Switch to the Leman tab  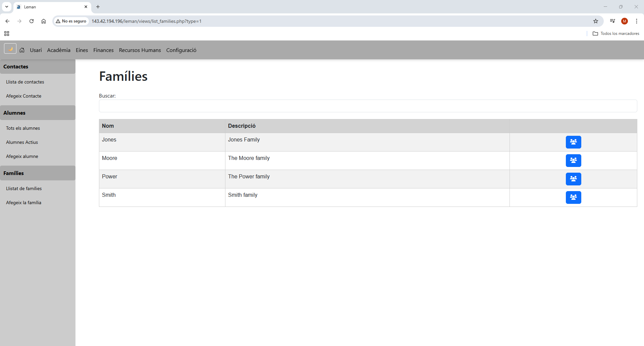point(52,7)
